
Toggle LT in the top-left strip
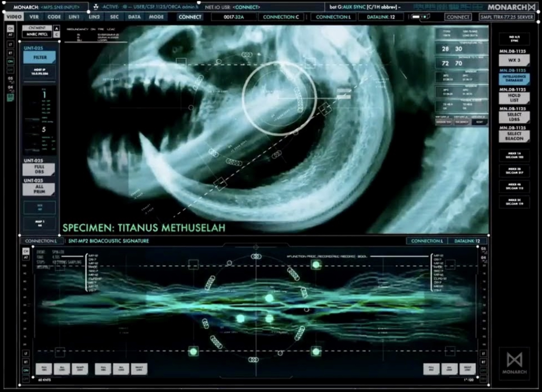(x=10, y=44)
